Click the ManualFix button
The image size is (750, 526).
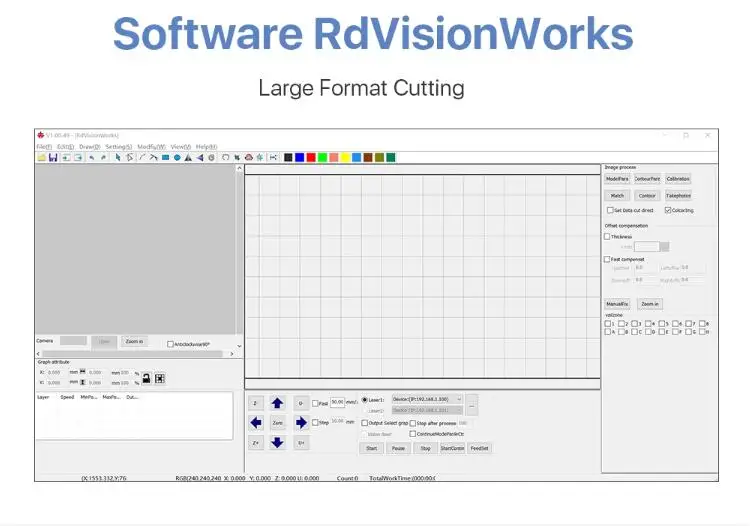click(x=617, y=304)
